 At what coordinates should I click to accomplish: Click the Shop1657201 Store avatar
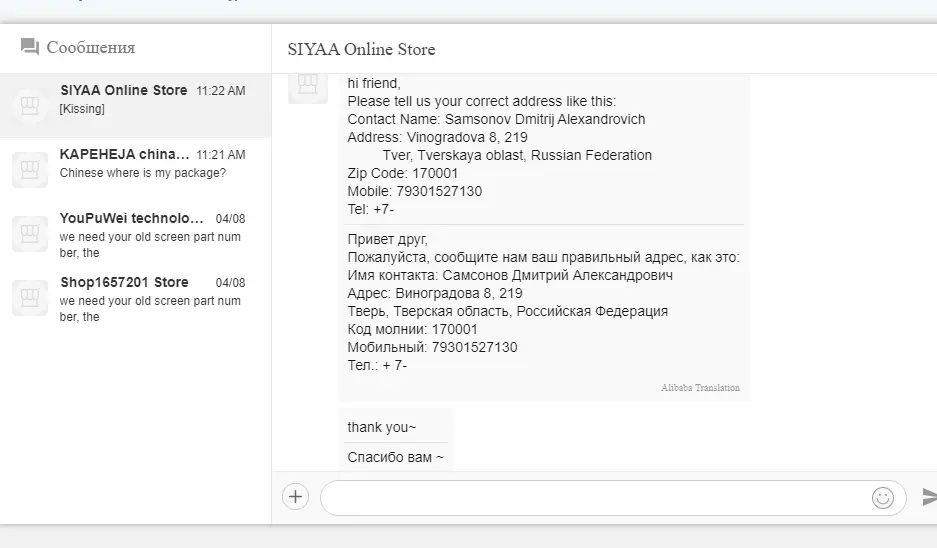pos(30,298)
